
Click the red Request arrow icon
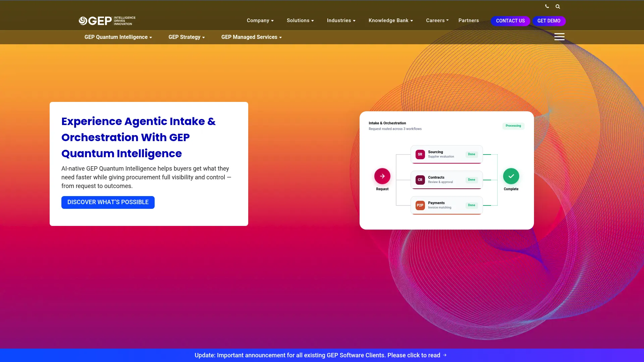pos(382,176)
